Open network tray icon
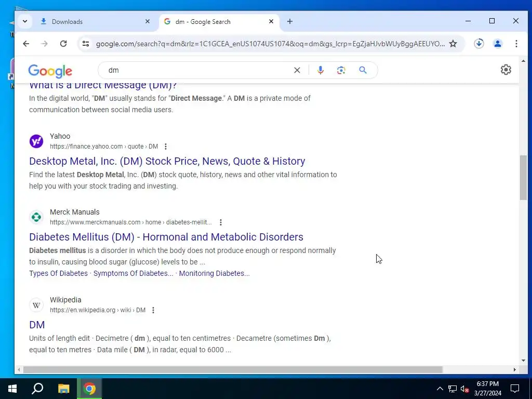This screenshot has width=532, height=399. click(453, 389)
